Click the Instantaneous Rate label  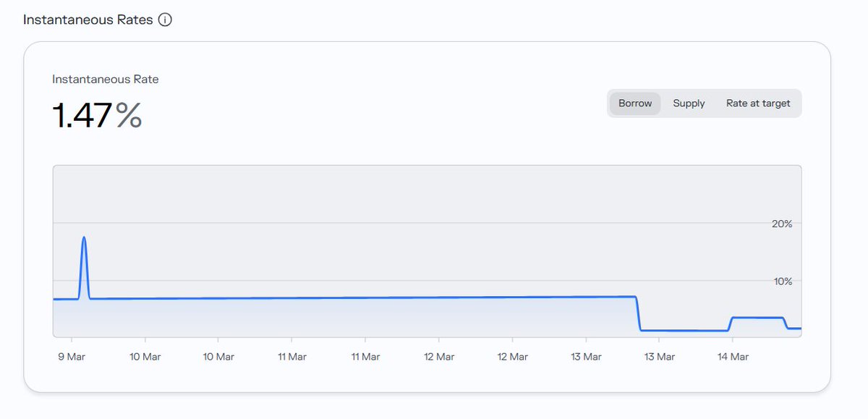pos(106,80)
